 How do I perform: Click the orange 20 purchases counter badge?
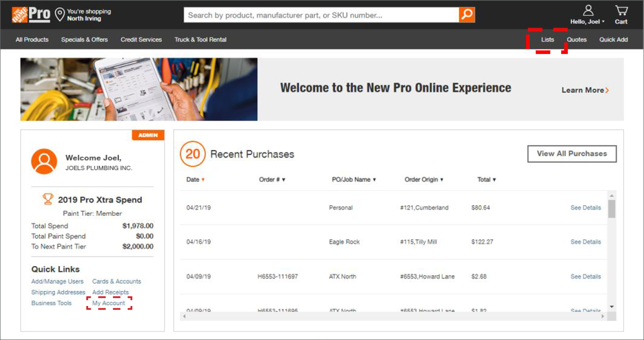[x=193, y=154]
